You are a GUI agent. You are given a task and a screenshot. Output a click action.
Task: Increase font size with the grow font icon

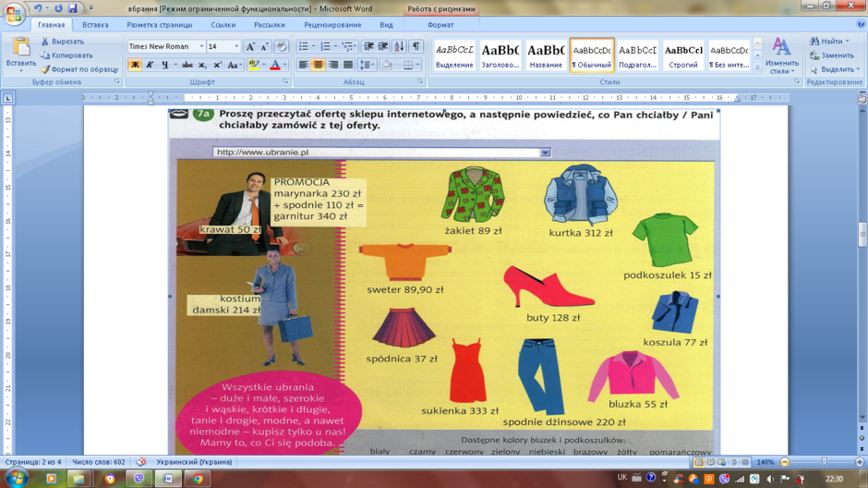tap(250, 46)
